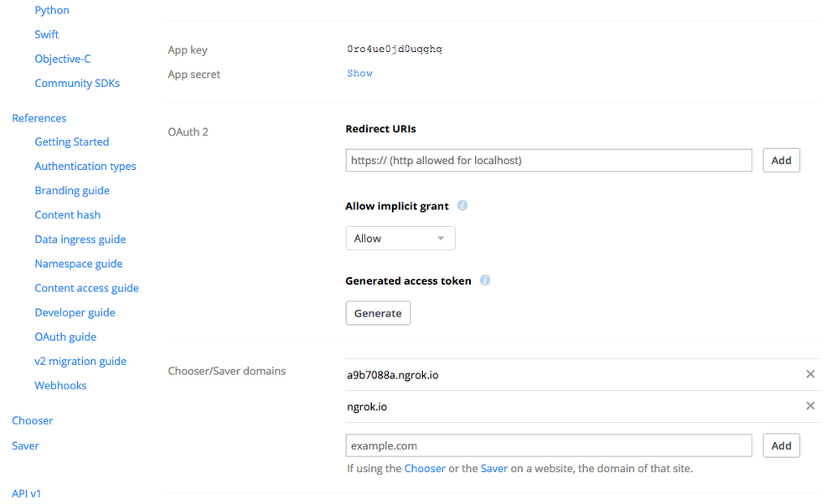Click the Generate access token button
Image resolution: width=837 pixels, height=504 pixels.
point(378,312)
